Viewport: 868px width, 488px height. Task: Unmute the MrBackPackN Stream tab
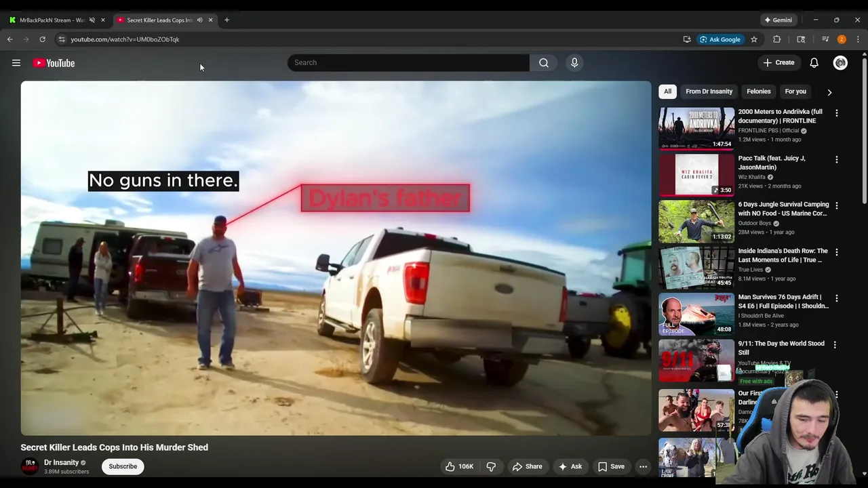tap(92, 20)
